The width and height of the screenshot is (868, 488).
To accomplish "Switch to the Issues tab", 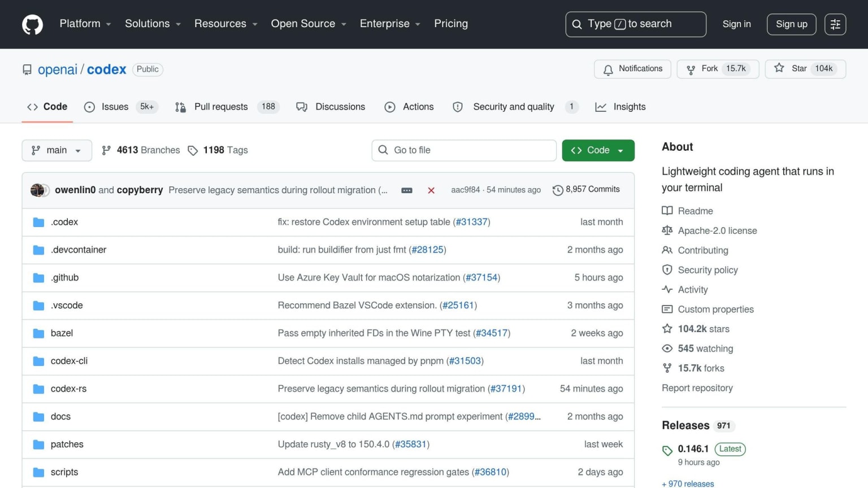I will coord(121,107).
